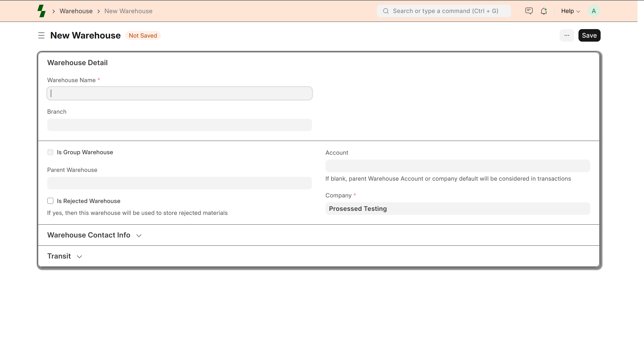Check the Is Rejected Warehouse checkbox
Viewport: 644px width, 340px height.
pyautogui.click(x=50, y=201)
